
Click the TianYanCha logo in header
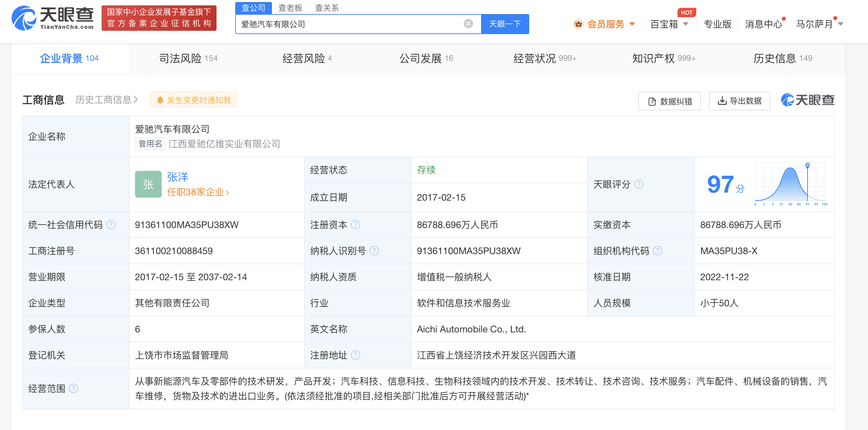point(52,18)
